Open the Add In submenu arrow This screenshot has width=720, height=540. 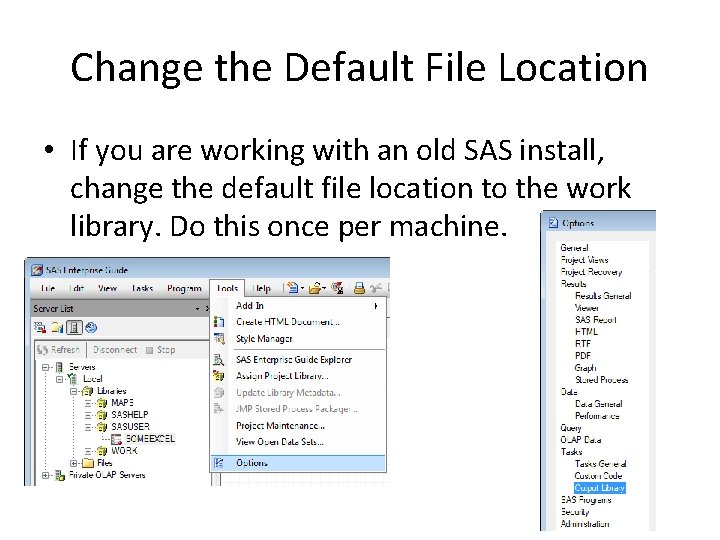376,306
